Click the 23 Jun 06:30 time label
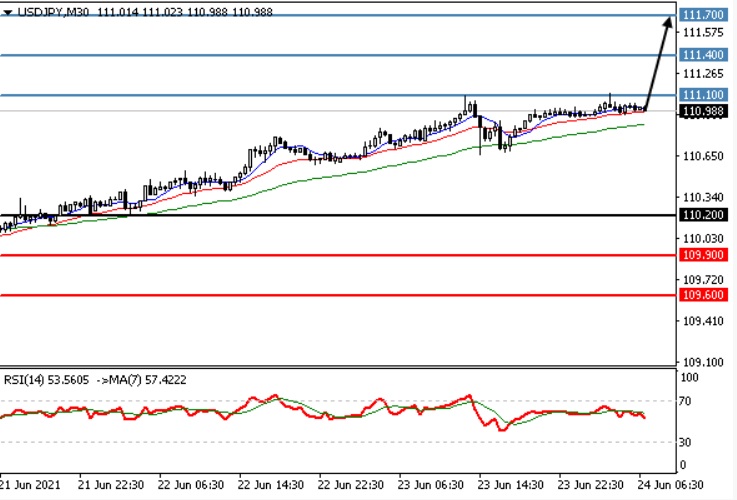Screen dimensions: 737x500 click(431, 485)
